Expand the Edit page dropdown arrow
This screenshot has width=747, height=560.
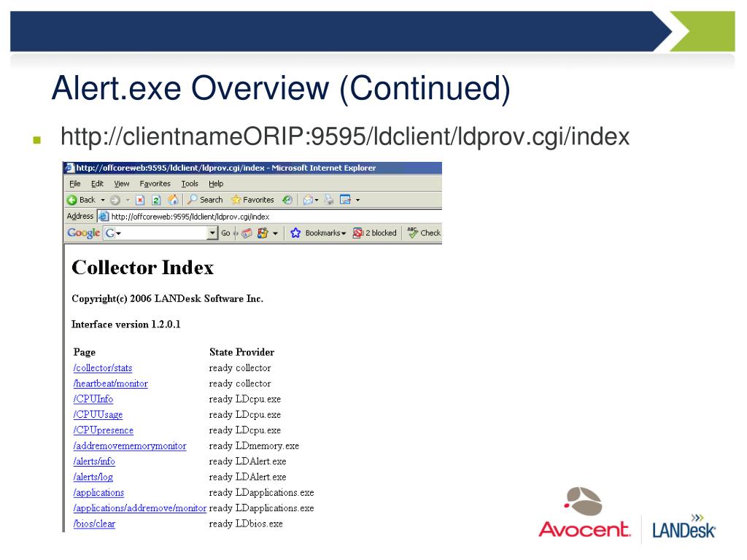[357, 201]
